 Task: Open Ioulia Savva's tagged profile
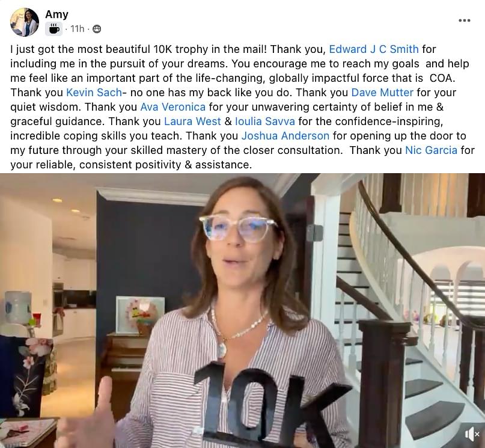(x=265, y=121)
